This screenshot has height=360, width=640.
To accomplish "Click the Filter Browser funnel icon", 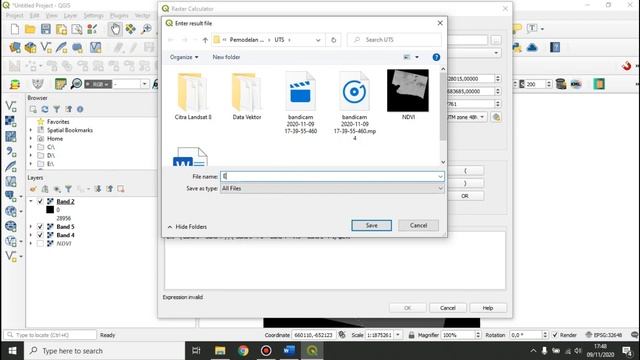I will [x=57, y=109].
